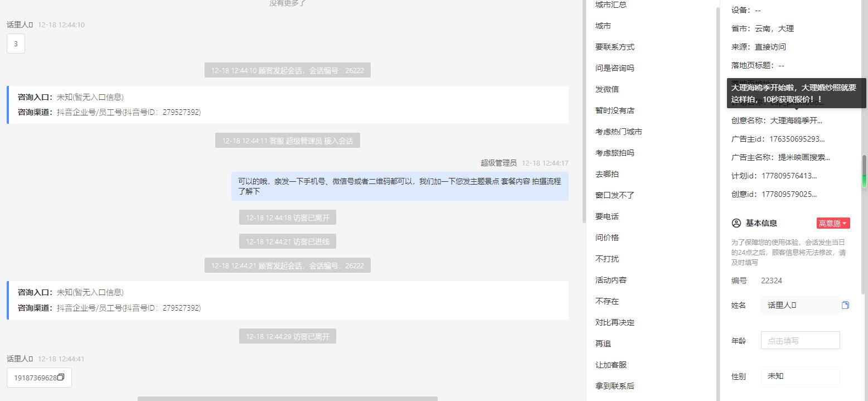Viewport: 868px width, 401px height.
Task: Click the 省市 云南，大理 entry
Action: (x=763, y=28)
